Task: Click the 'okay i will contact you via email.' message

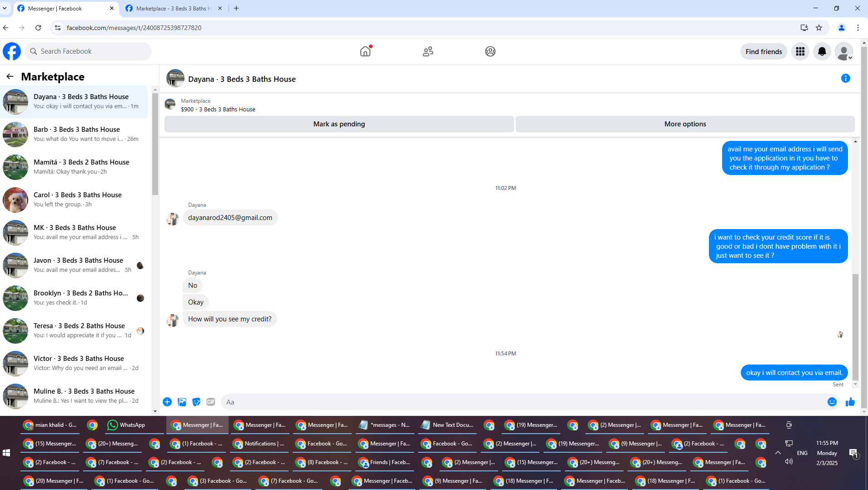Action: point(794,373)
